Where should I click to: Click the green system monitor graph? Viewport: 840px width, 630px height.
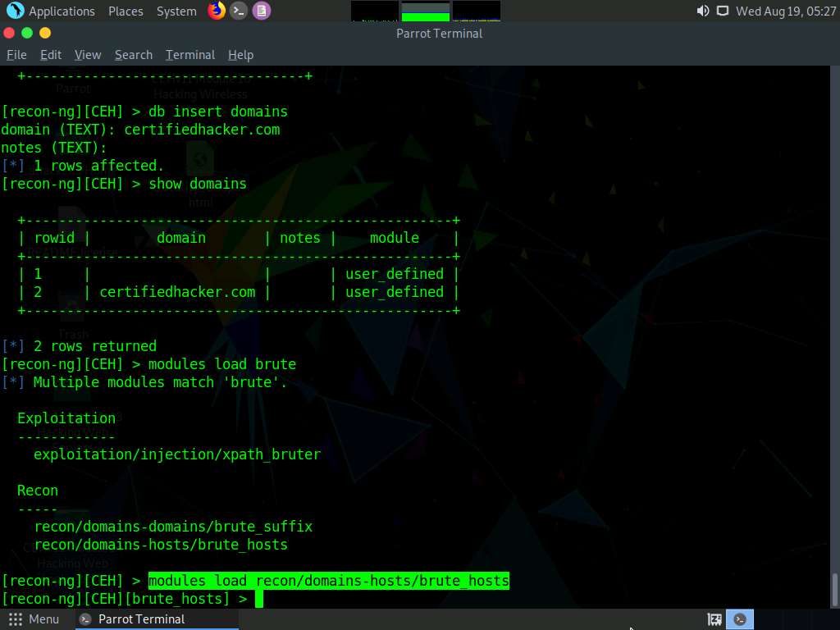coord(426,11)
